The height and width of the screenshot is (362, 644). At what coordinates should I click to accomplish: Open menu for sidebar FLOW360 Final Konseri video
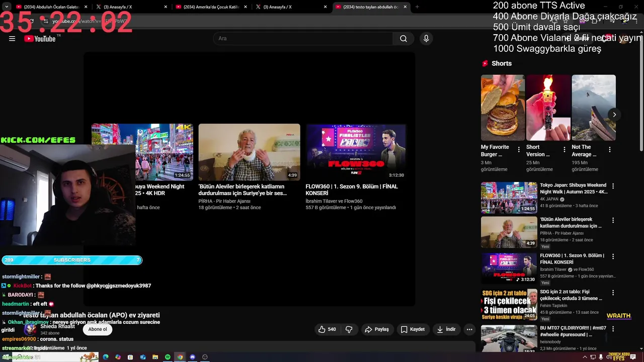coord(613,256)
